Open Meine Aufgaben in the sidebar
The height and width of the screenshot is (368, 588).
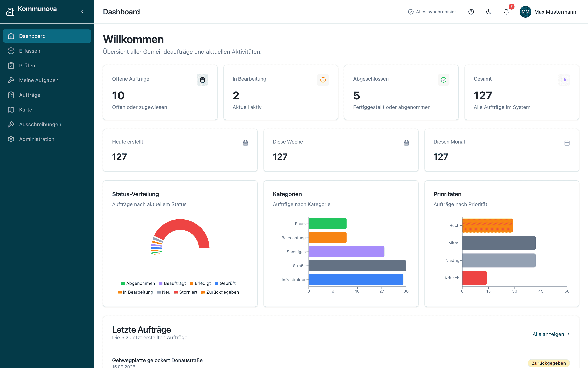click(47, 80)
